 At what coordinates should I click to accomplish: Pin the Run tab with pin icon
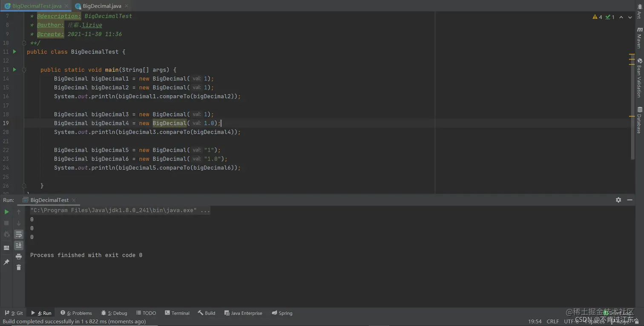tap(6, 262)
